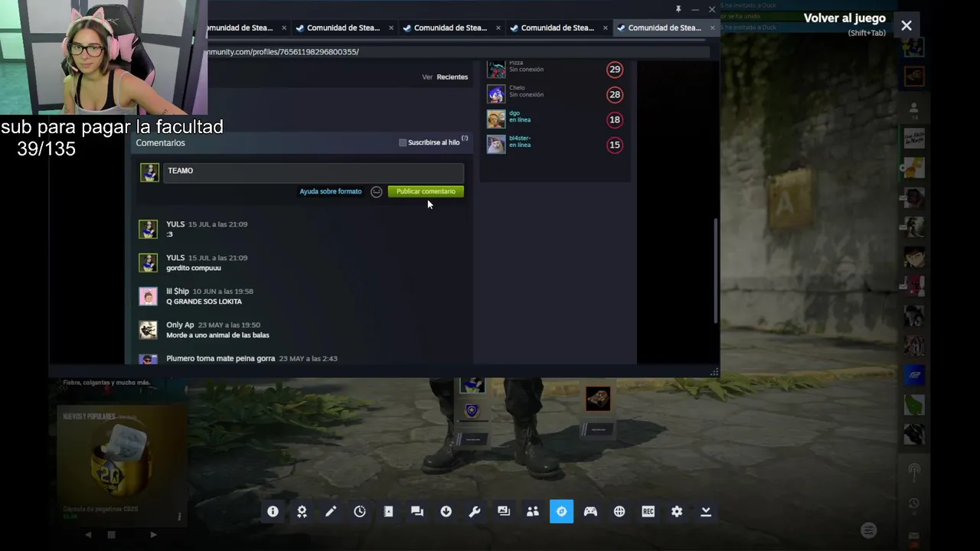Open the discussions chat bubbles icon
Image resolution: width=980 pixels, height=551 pixels.
[x=417, y=511]
